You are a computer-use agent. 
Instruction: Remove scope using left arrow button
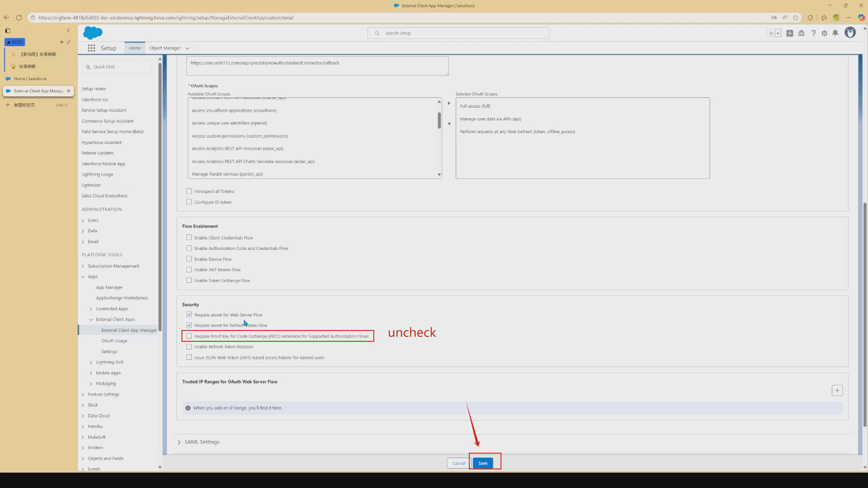point(449,124)
